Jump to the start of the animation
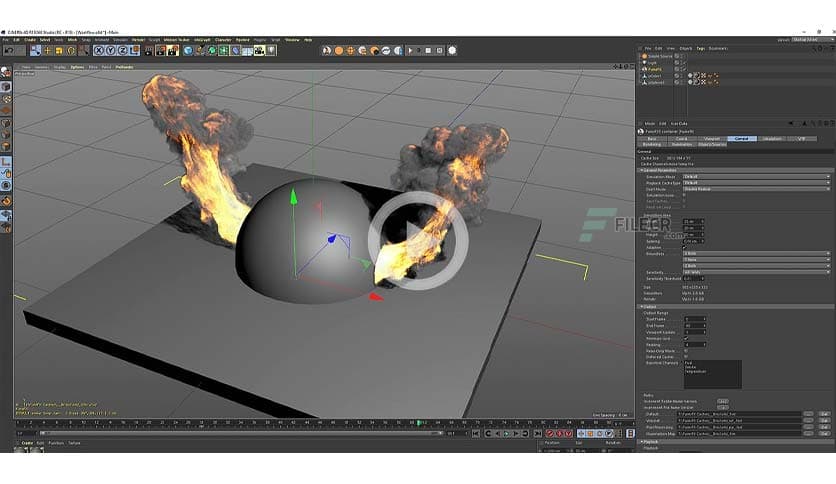 pos(476,434)
